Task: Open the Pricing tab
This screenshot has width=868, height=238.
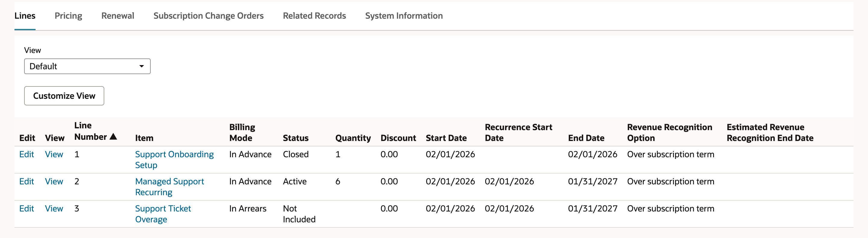Action: pyautogui.click(x=68, y=16)
